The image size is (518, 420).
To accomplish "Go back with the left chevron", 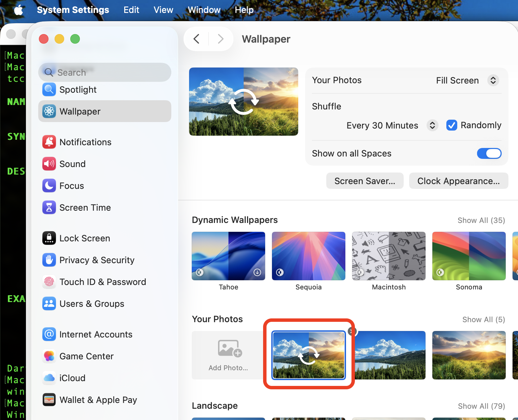I will (196, 39).
